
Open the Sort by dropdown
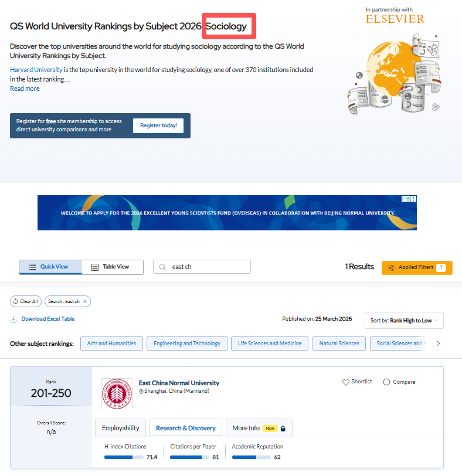(x=404, y=321)
